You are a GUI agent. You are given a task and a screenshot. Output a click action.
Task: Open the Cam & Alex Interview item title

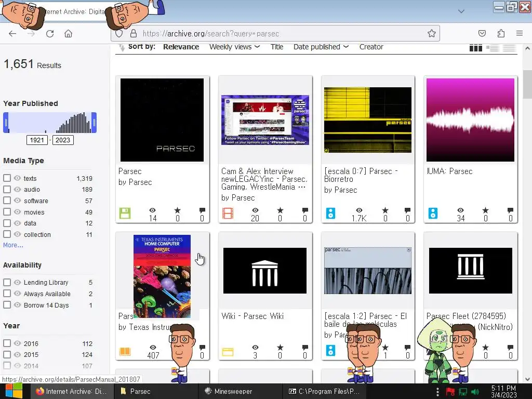click(264, 179)
